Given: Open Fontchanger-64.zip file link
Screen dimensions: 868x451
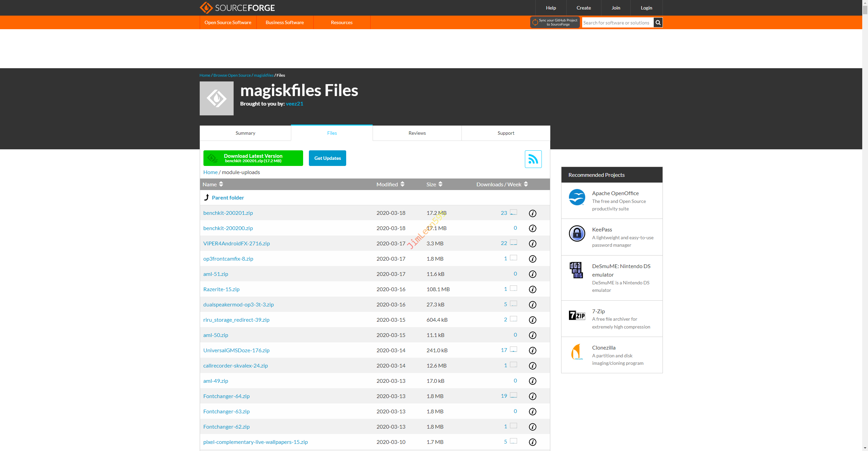Looking at the screenshot, I should (226, 396).
